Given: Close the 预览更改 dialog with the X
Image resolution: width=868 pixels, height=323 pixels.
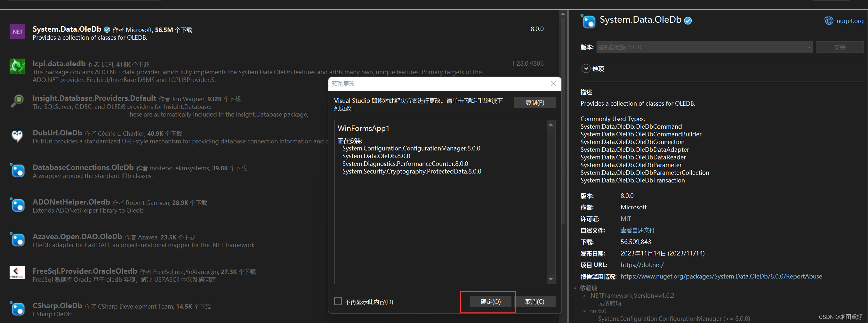Looking at the screenshot, I should click(x=553, y=84).
